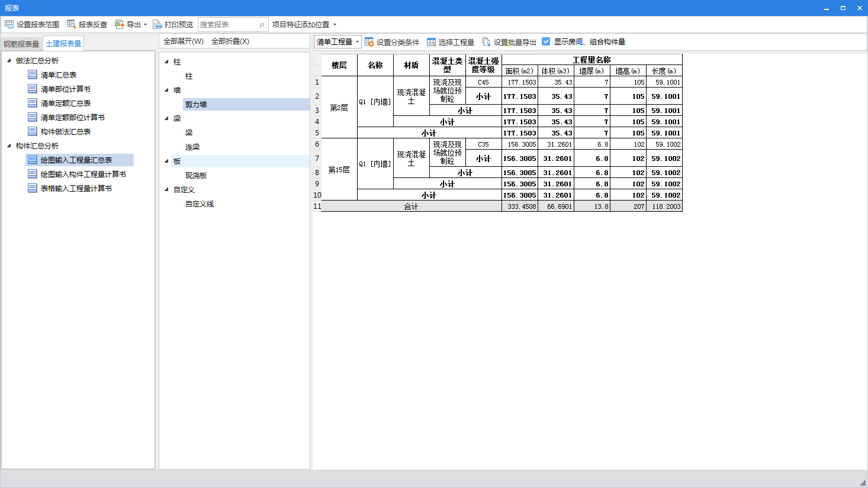The height and width of the screenshot is (488, 868).
Task: Click the report icon beside 表格输入工程量计算书
Action: coord(33,188)
